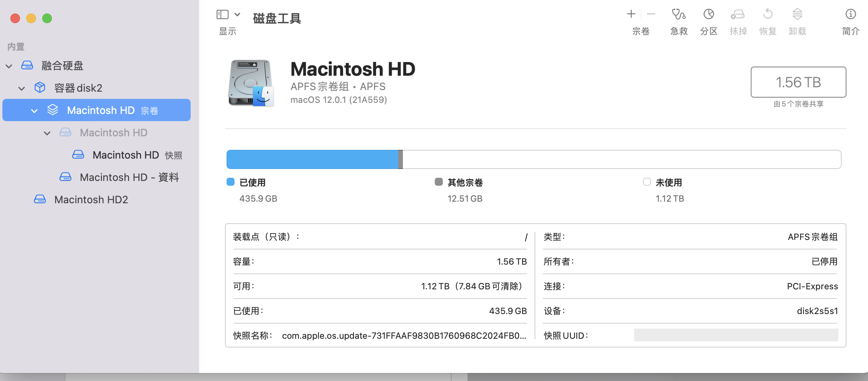Collapse the Macintosh HD 宗卷 volume group
Viewport: 868px width, 381px height.
pyautogui.click(x=34, y=111)
